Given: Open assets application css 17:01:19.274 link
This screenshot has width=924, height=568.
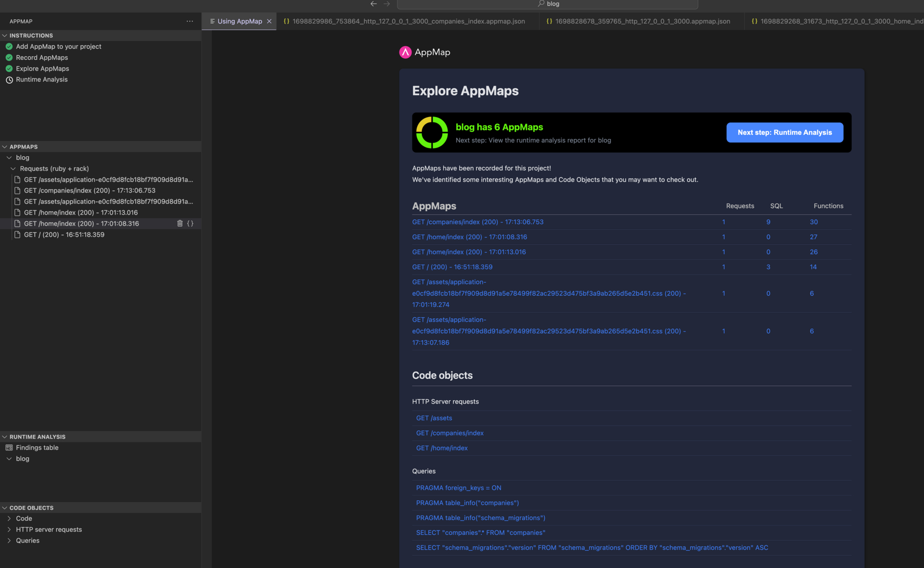Looking at the screenshot, I should [x=549, y=293].
